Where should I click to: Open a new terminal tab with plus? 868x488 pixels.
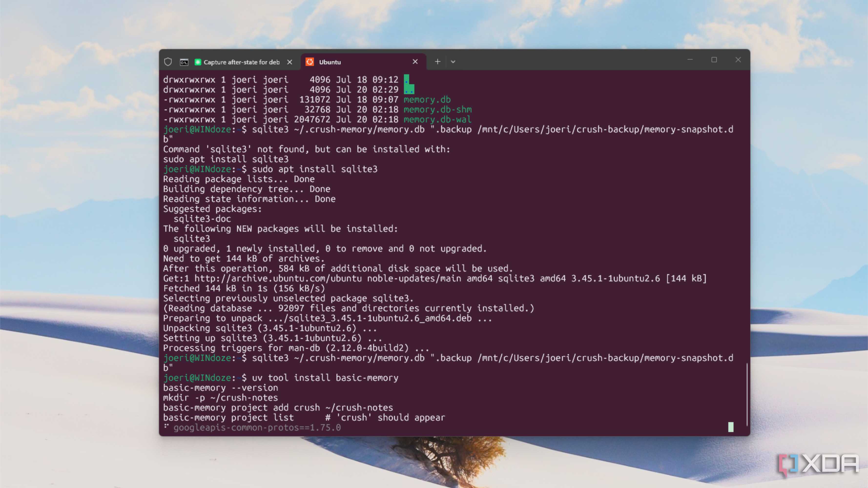437,62
